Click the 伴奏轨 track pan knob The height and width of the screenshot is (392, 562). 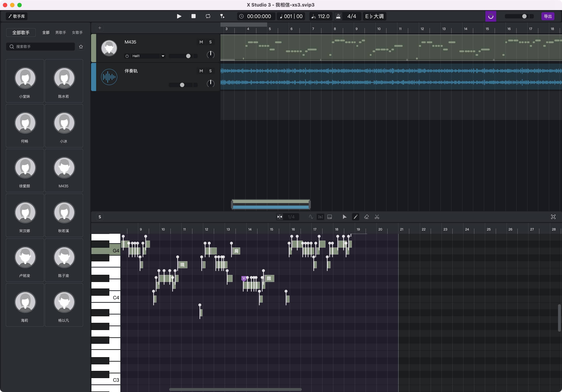(211, 83)
